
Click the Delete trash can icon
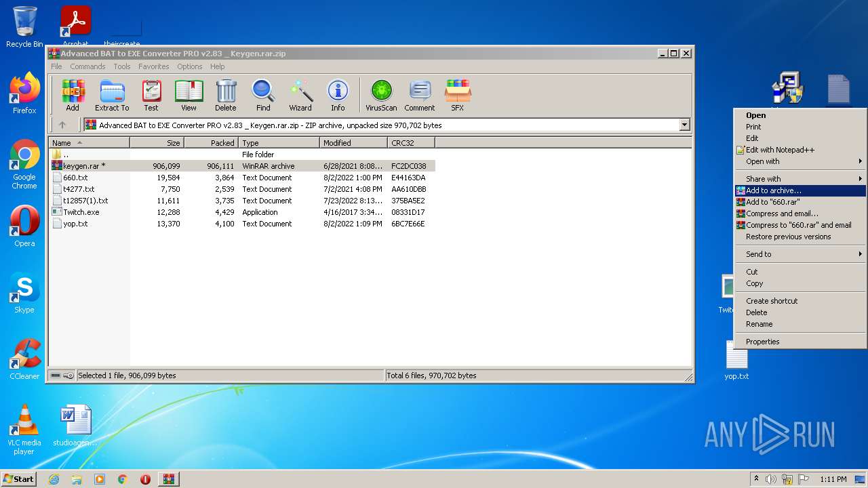click(x=226, y=96)
